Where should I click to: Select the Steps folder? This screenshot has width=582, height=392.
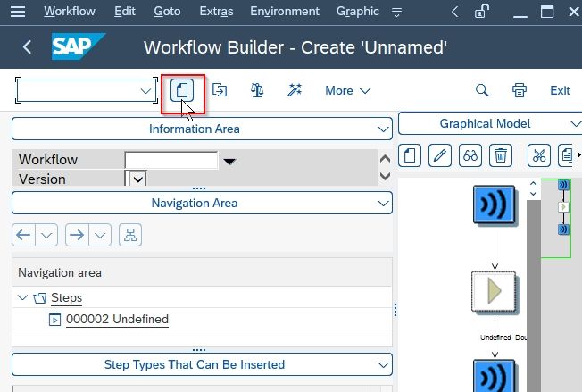(x=66, y=297)
